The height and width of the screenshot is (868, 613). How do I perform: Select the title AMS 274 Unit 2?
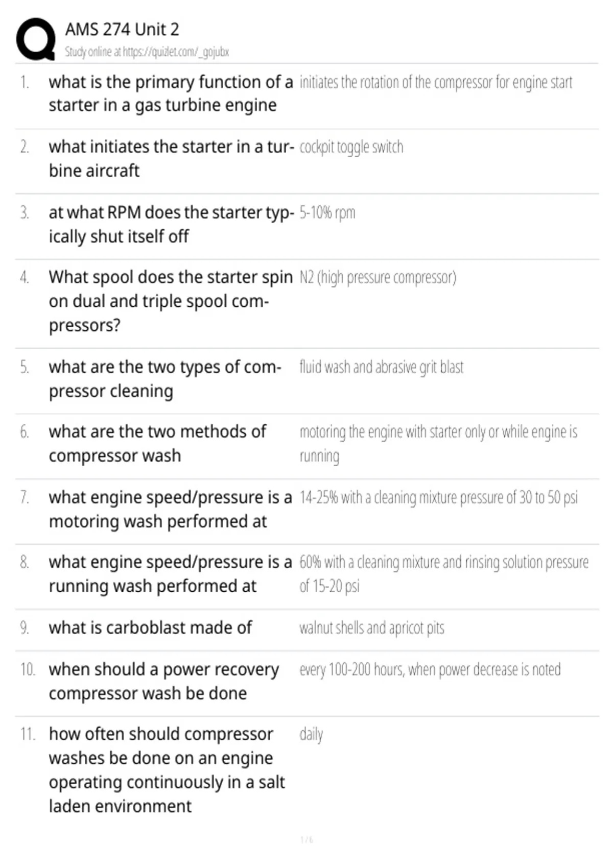coord(122,30)
